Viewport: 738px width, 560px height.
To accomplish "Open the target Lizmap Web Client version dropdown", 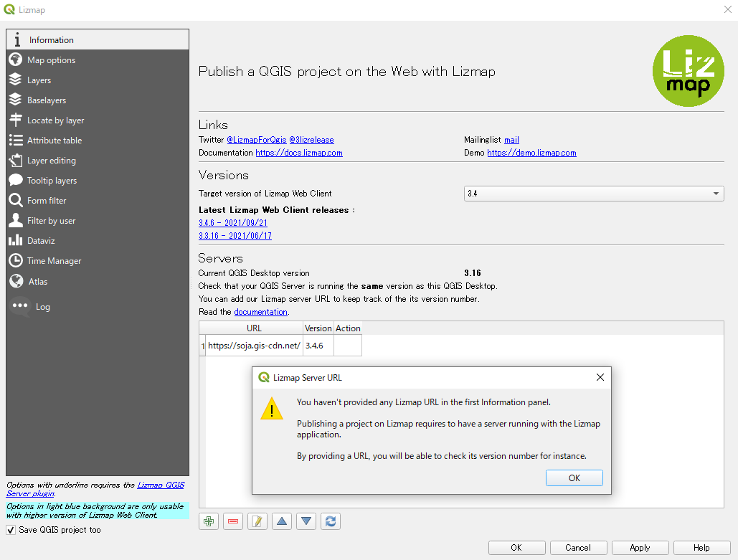I will [715, 193].
